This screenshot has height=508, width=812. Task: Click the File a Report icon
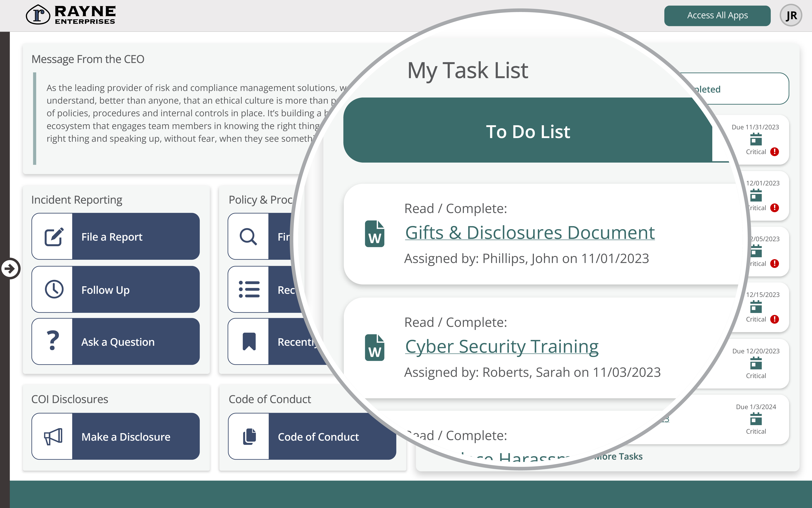tap(53, 236)
